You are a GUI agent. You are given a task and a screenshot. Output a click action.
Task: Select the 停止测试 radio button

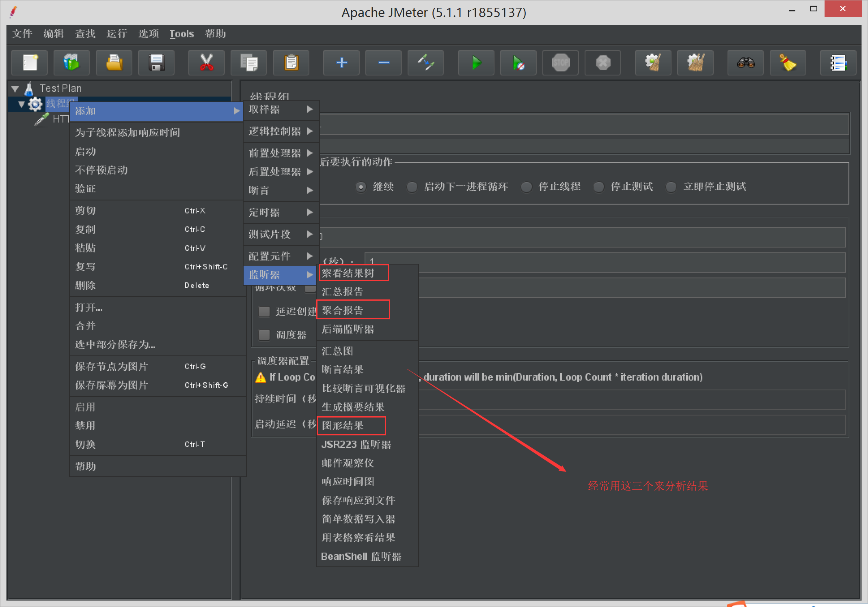[x=599, y=187]
